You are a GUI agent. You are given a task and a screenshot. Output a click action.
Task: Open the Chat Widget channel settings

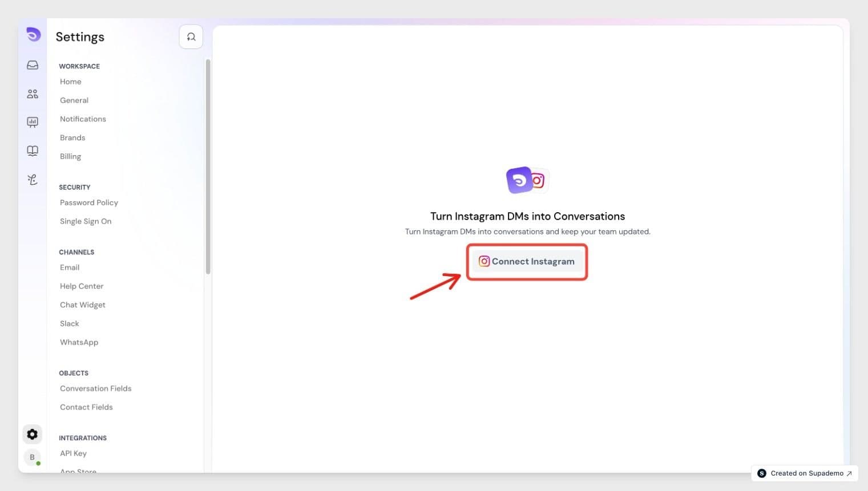(x=83, y=305)
